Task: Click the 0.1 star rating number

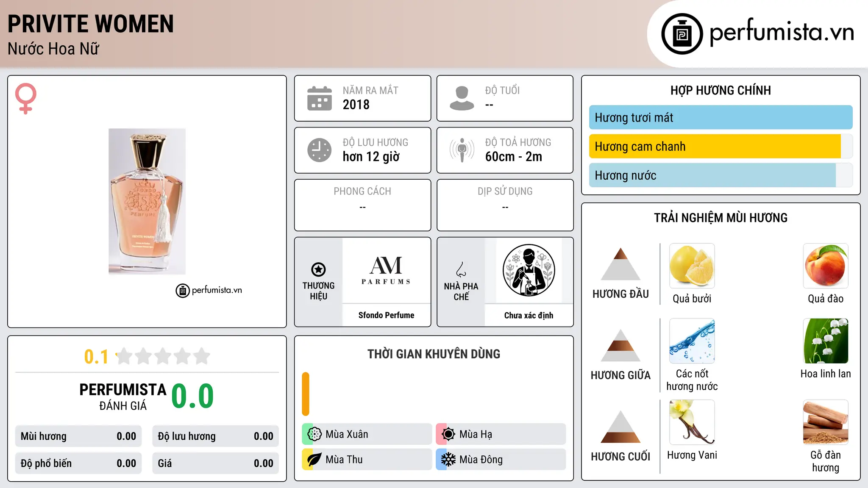Action: coord(96,357)
